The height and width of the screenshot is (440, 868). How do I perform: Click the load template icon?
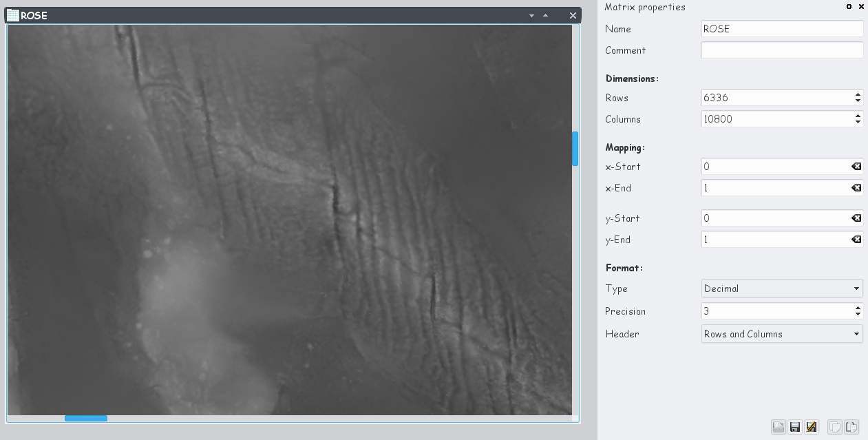pyautogui.click(x=779, y=427)
